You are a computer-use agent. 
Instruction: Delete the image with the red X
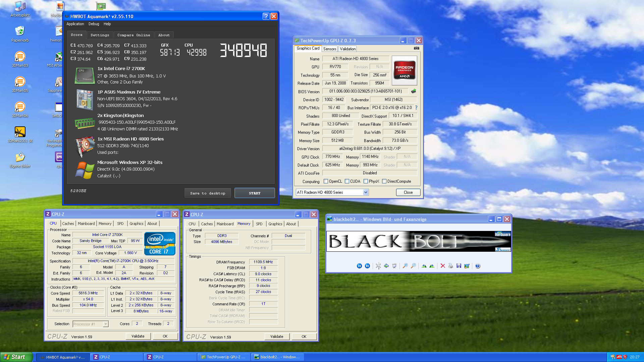click(443, 266)
